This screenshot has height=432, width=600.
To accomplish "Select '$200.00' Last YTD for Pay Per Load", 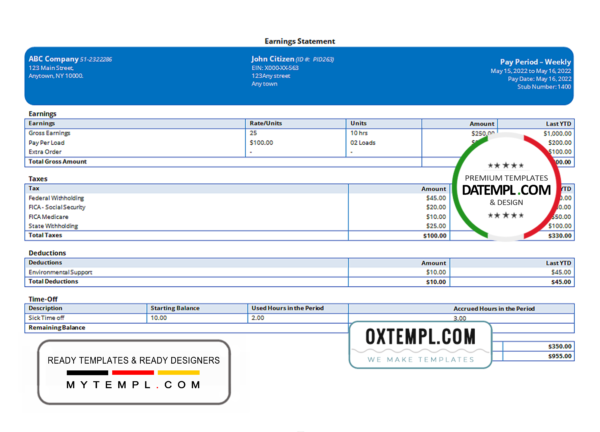I will (x=560, y=143).
